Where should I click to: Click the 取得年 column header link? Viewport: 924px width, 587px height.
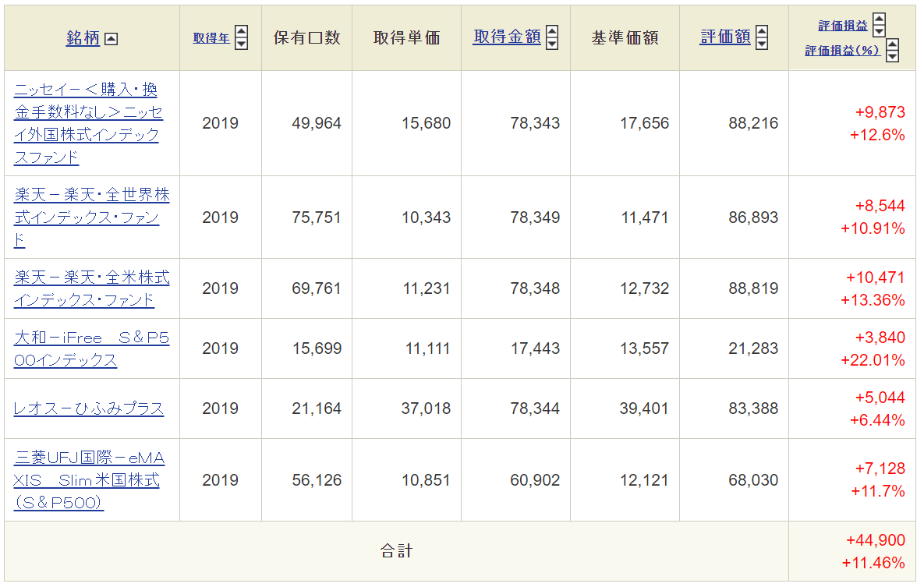tap(211, 38)
